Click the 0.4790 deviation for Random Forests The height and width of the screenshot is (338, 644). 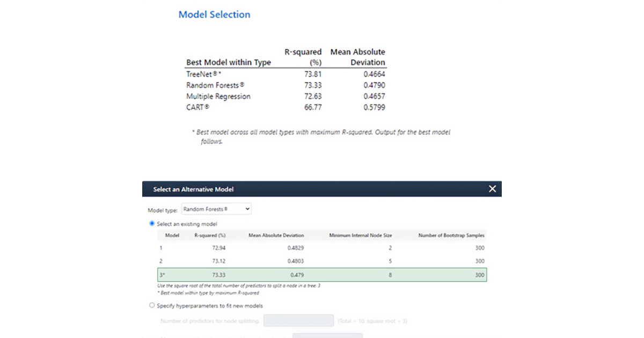(x=374, y=85)
